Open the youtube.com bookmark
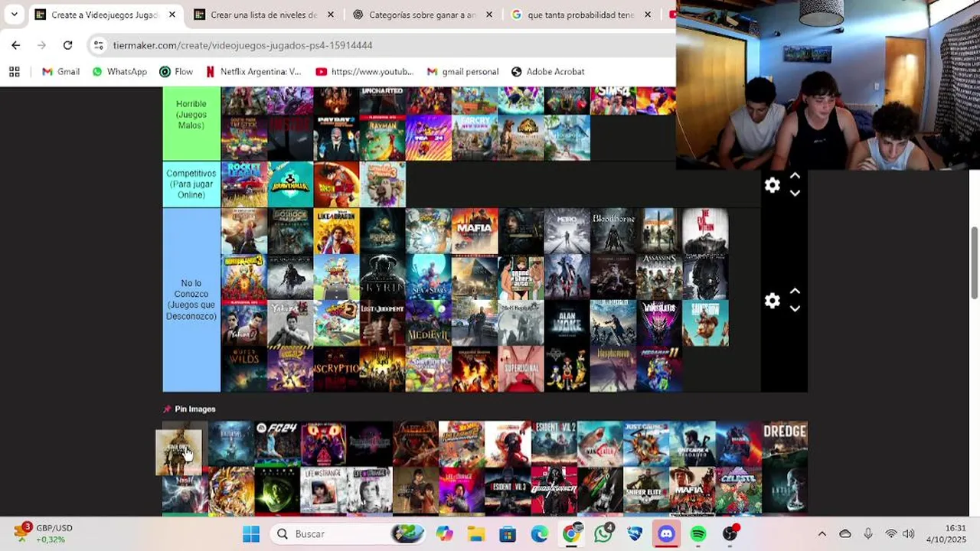 point(364,71)
